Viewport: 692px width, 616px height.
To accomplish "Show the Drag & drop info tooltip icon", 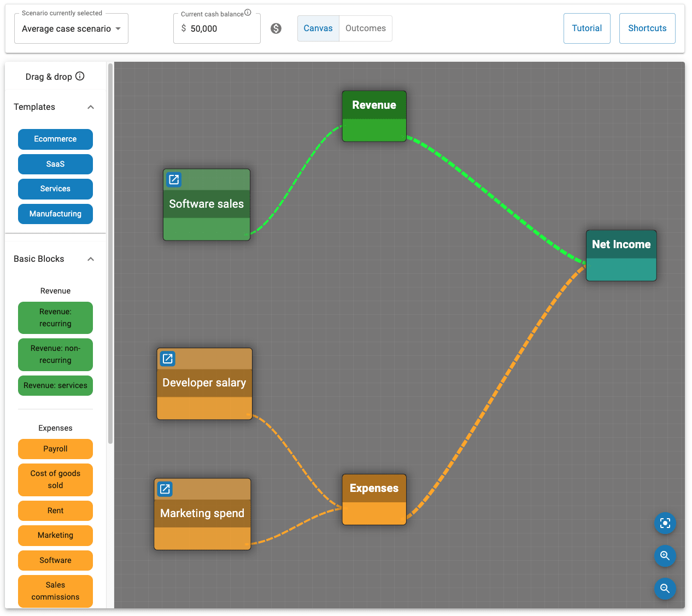I will (80, 76).
